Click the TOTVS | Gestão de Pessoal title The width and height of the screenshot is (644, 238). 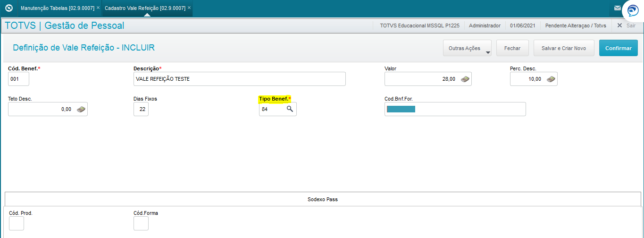click(x=65, y=25)
